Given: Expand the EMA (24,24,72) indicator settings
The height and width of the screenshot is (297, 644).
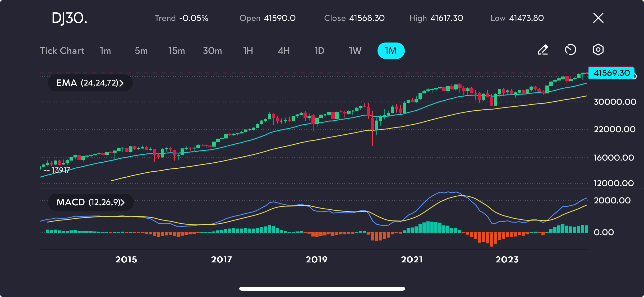Looking at the screenshot, I should click(x=90, y=83).
